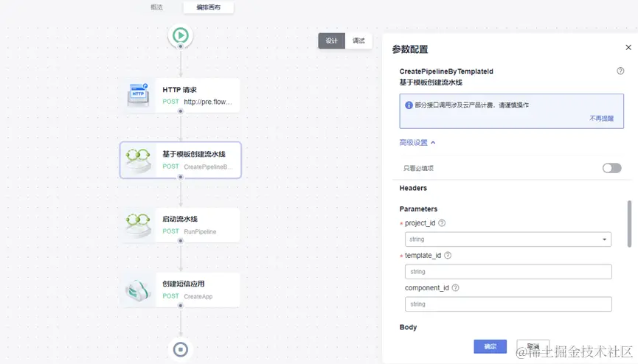Viewport: 638px width, 364px height.
Task: Click the 不再提醒 link
Action: (601, 119)
